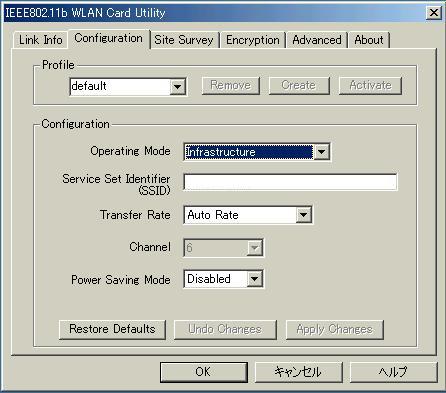Click the SSID input field
This screenshot has width=446, height=393.
tap(290, 182)
